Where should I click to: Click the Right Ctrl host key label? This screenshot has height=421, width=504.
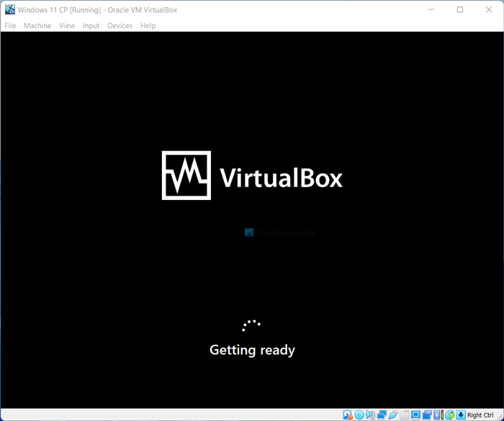(480, 415)
